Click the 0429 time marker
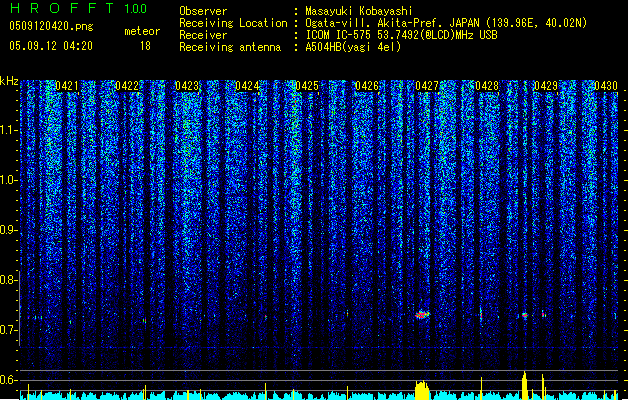Screen dimensions: 629x400 (546, 86)
